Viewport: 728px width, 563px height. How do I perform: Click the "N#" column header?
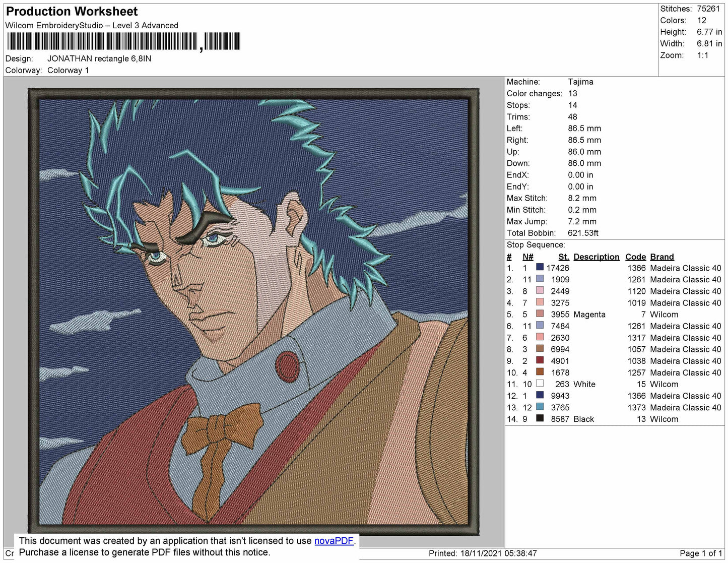click(527, 257)
